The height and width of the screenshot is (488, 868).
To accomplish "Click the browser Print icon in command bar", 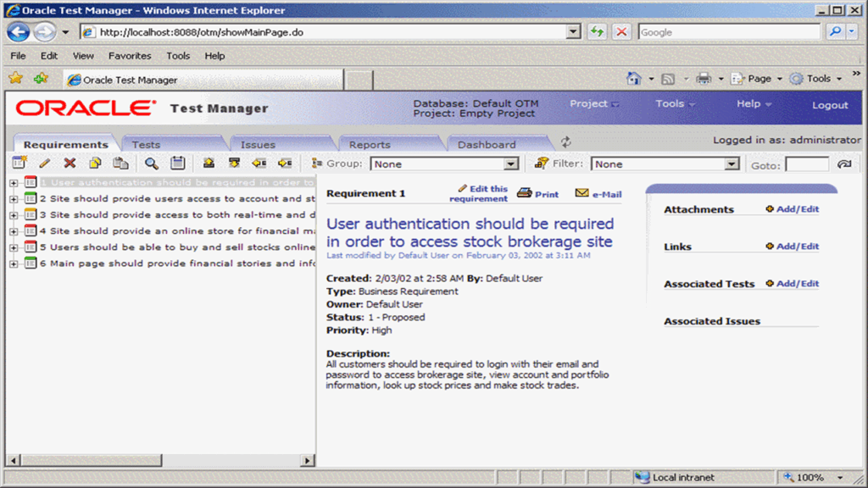I will pyautogui.click(x=704, y=79).
